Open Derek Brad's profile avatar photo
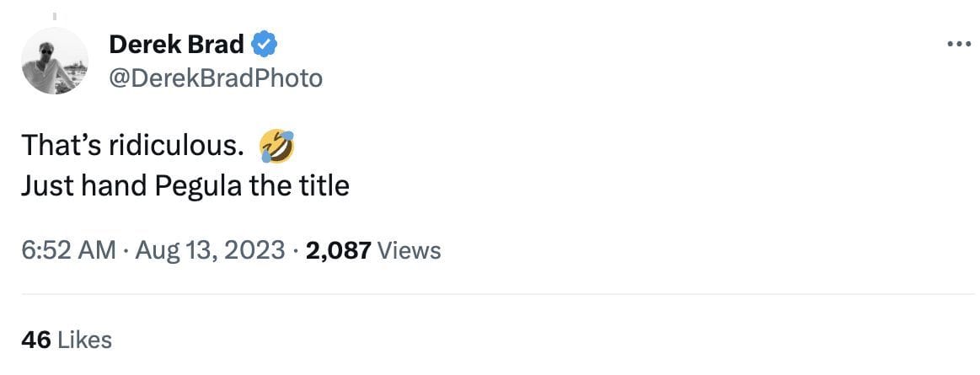The height and width of the screenshot is (375, 980). coord(55,61)
